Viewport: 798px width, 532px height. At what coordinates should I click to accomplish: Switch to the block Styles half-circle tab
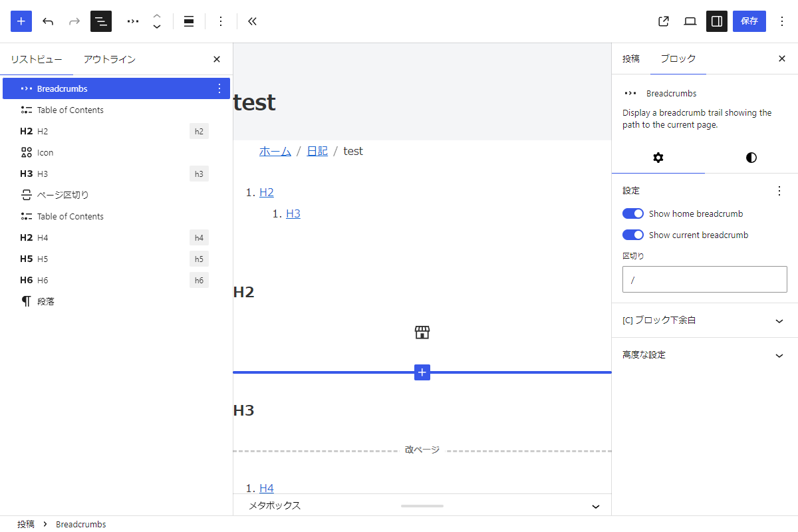click(x=751, y=158)
